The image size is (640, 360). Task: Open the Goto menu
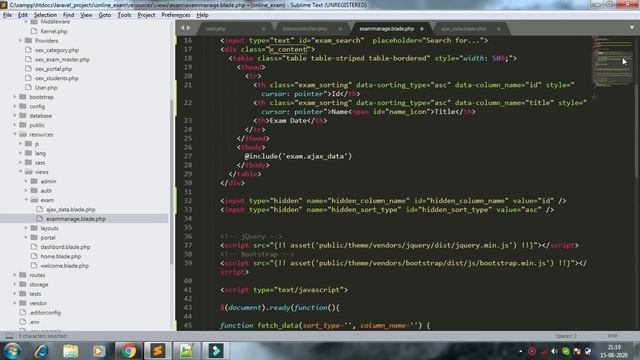[x=104, y=15]
